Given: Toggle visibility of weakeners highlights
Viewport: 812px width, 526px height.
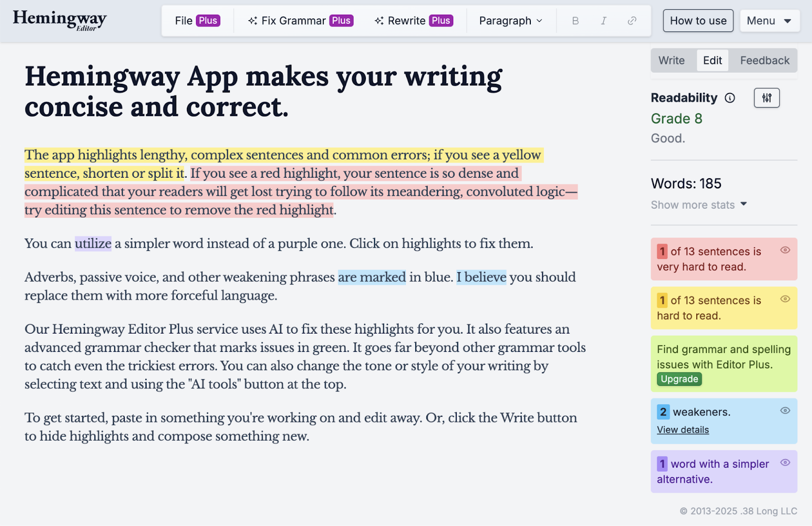Looking at the screenshot, I should tap(785, 411).
